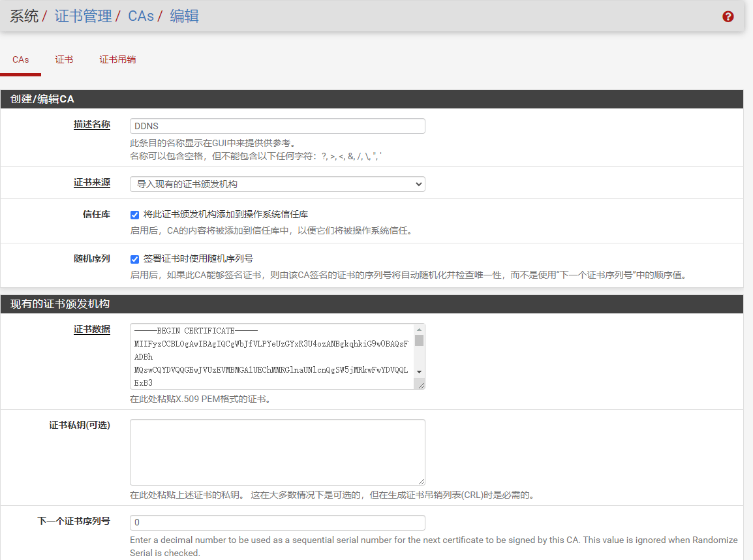Open the 证书 tab

point(64,59)
